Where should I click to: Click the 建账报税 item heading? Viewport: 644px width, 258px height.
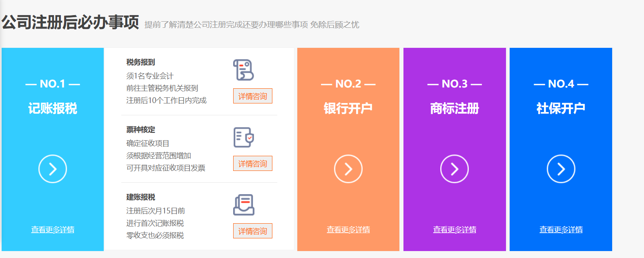click(140, 197)
